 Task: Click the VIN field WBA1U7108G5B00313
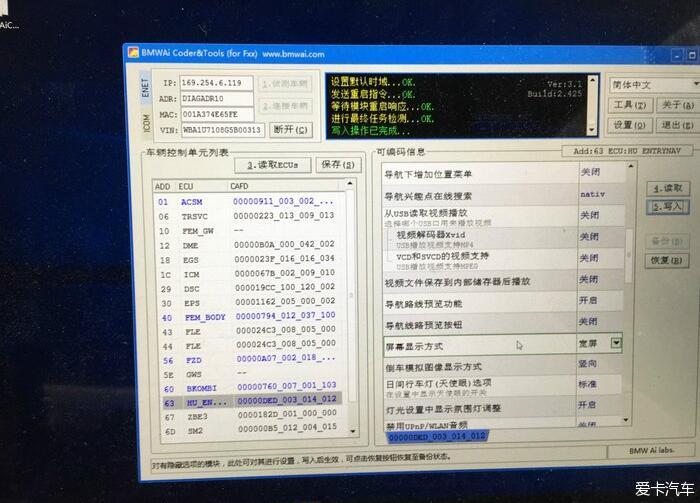coord(223,130)
